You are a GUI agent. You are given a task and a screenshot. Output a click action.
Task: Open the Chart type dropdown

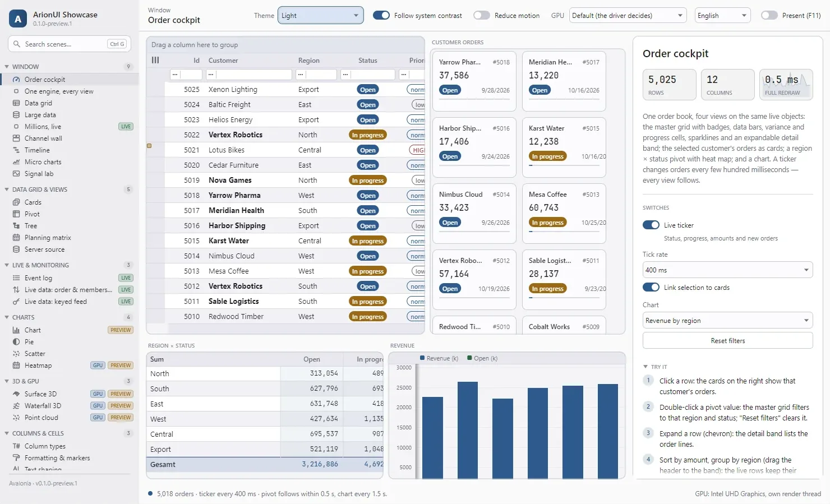pos(728,321)
